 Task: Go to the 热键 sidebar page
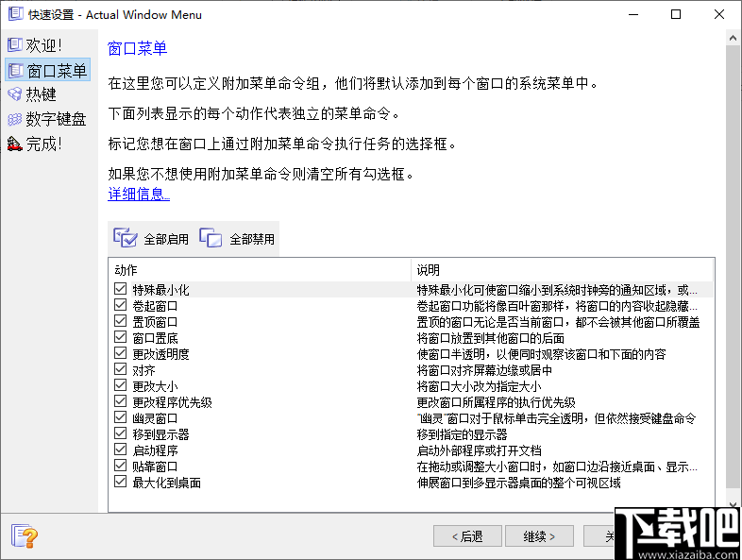(x=32, y=94)
